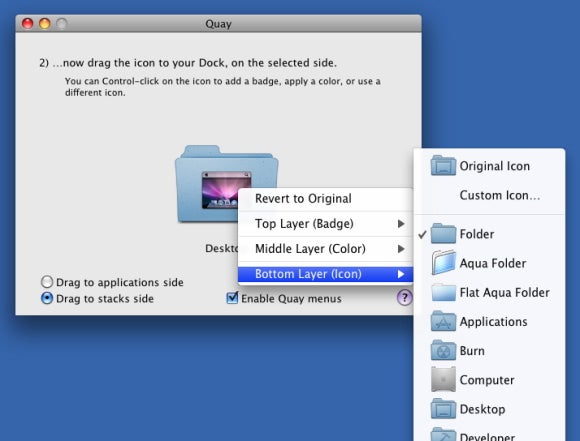Expand Middle Layer (Color) submenu arrow
This screenshot has width=580, height=441.
401,249
